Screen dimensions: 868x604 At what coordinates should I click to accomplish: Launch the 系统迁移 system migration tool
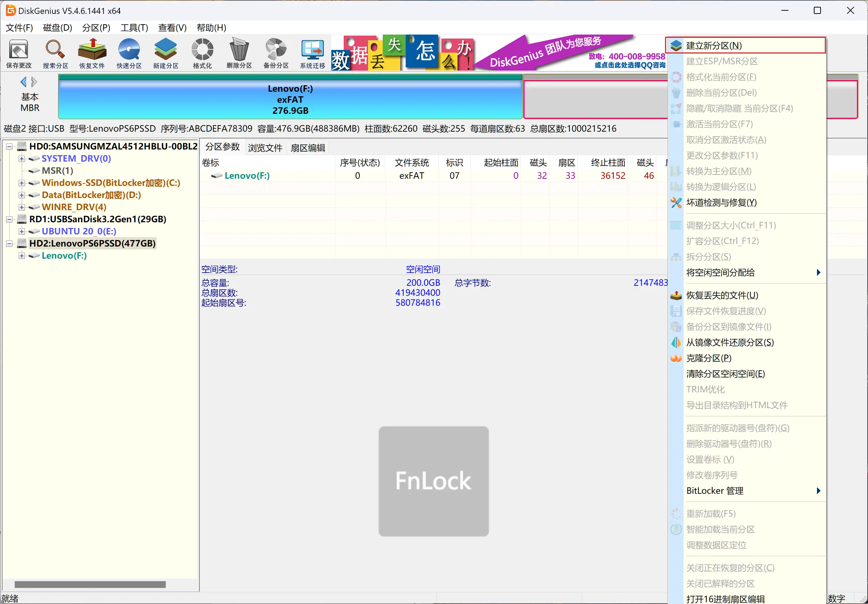(313, 54)
